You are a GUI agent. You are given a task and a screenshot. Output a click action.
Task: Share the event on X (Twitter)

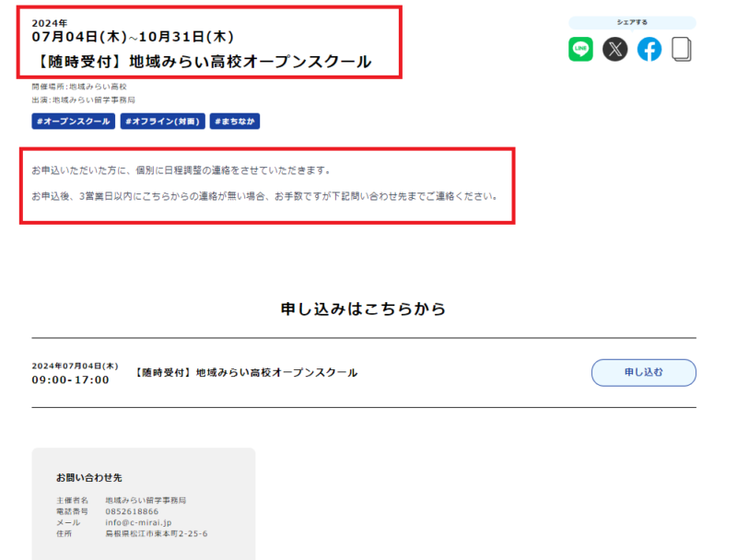coord(615,49)
